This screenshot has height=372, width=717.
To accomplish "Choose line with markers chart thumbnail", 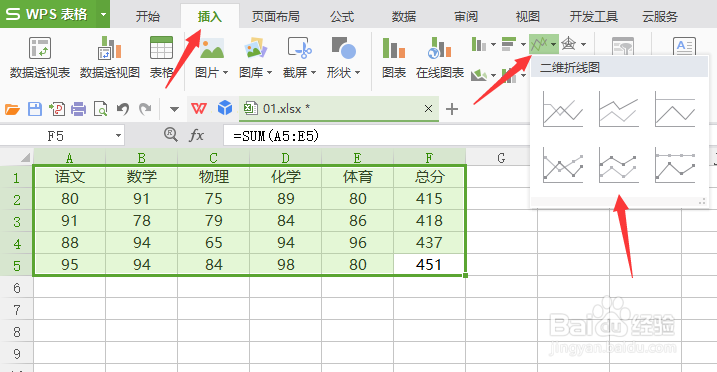I will (x=562, y=165).
